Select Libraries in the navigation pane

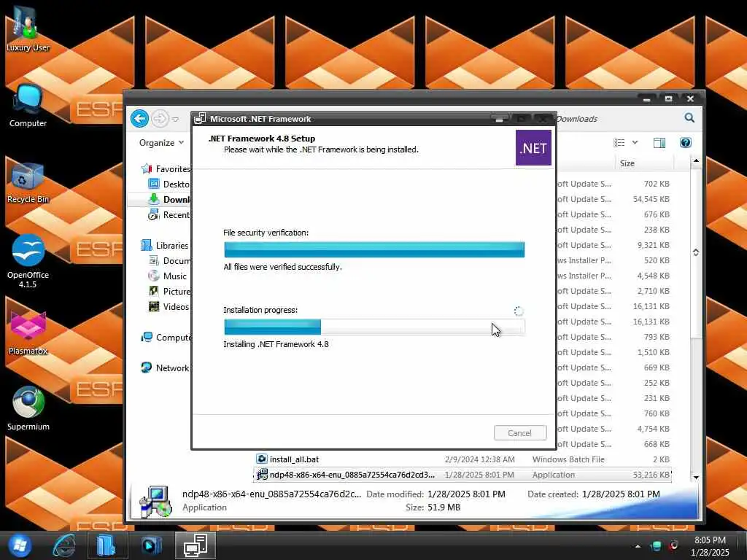pyautogui.click(x=165, y=245)
